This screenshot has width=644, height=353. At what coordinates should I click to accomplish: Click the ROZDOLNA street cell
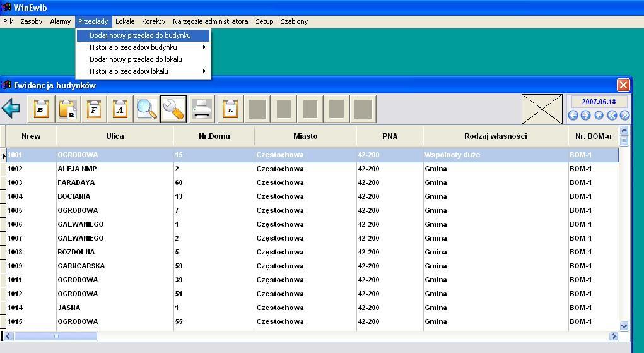115,252
